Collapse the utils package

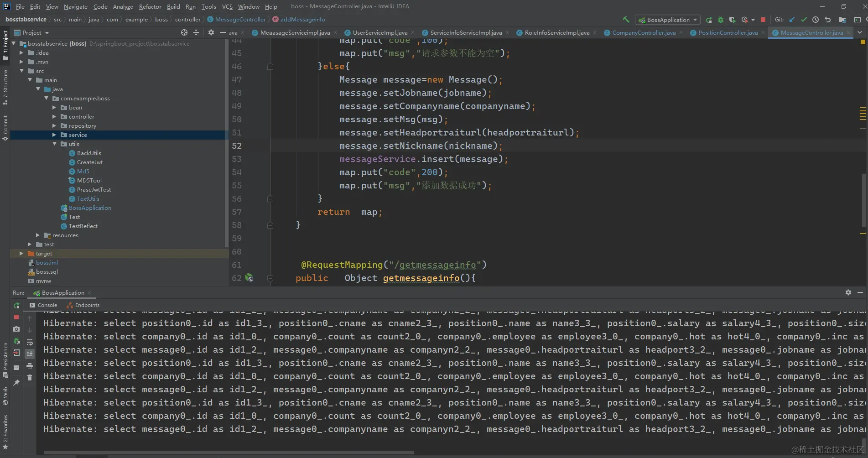(54, 144)
